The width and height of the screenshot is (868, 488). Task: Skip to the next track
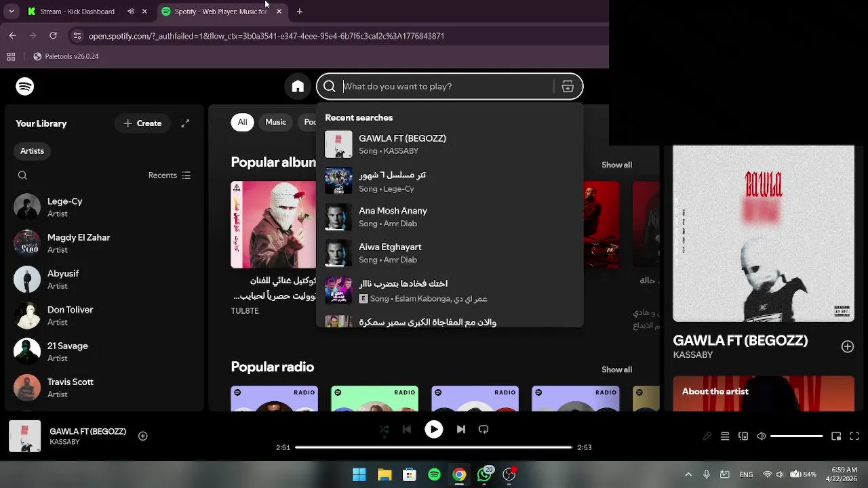pos(461,429)
